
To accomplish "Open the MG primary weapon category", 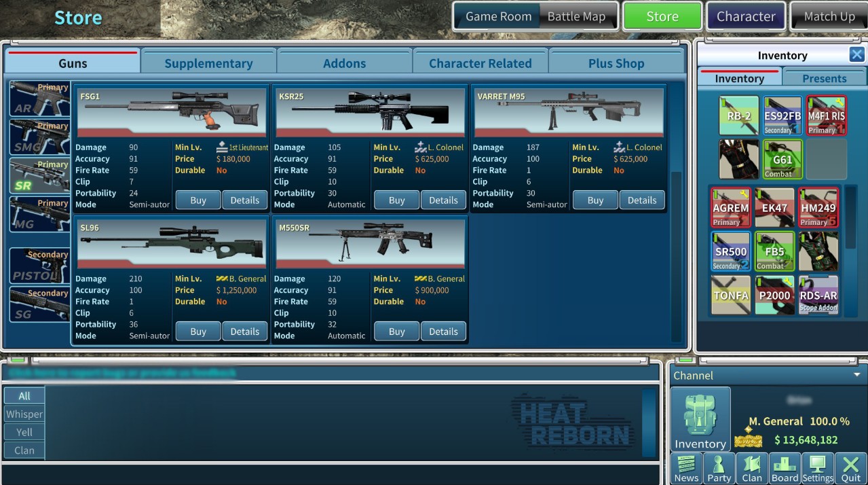I will click(40, 215).
